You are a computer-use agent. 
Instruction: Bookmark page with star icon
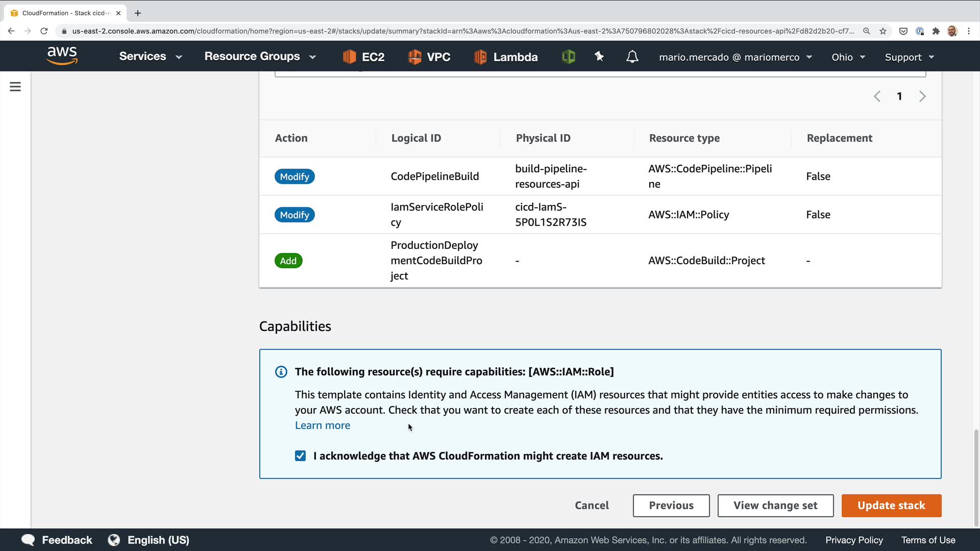pos(883,31)
